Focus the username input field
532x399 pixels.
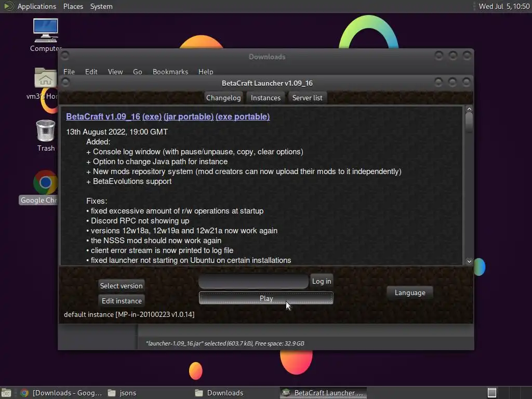tap(254, 281)
